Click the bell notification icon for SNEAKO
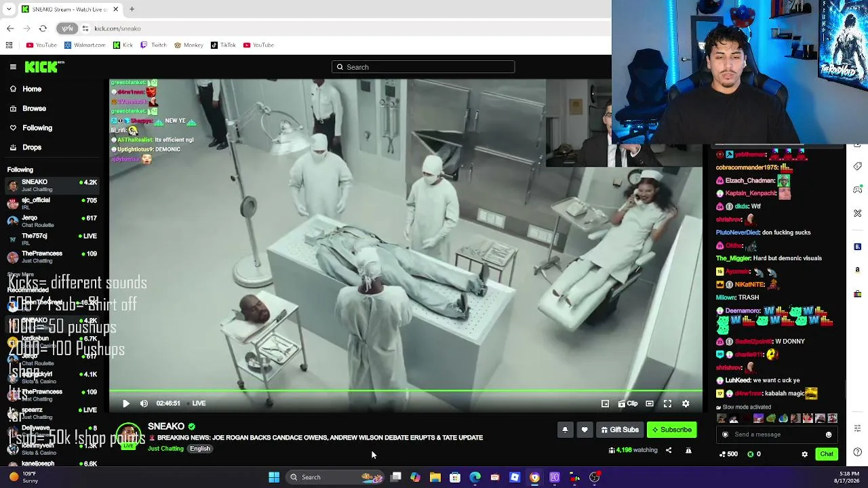 pyautogui.click(x=565, y=430)
